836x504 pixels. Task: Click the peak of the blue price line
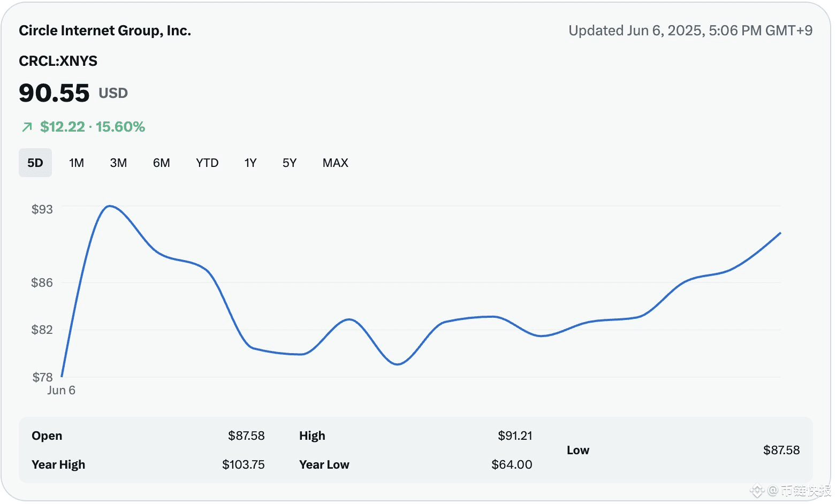[109, 206]
